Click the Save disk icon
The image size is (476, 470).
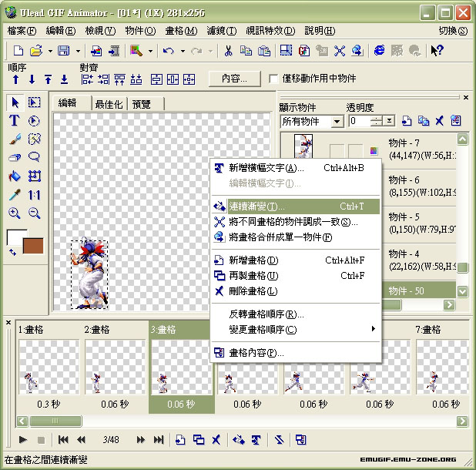coord(63,51)
